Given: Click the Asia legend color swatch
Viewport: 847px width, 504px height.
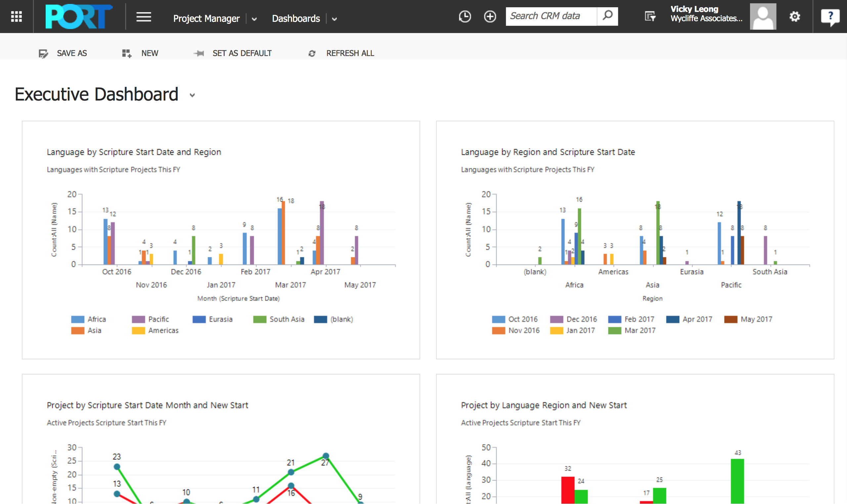Looking at the screenshot, I should tap(77, 330).
